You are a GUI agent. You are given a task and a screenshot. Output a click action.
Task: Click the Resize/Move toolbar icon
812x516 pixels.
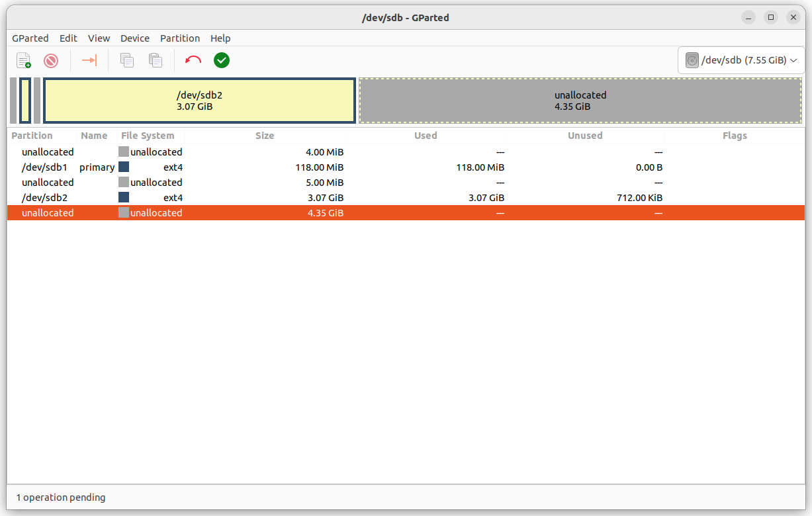[89, 60]
